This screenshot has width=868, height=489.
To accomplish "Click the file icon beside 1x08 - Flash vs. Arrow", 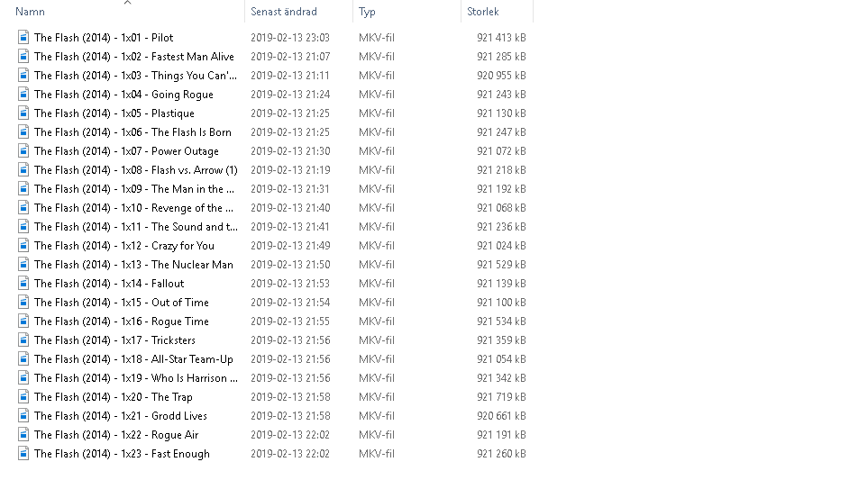I will (x=23, y=170).
